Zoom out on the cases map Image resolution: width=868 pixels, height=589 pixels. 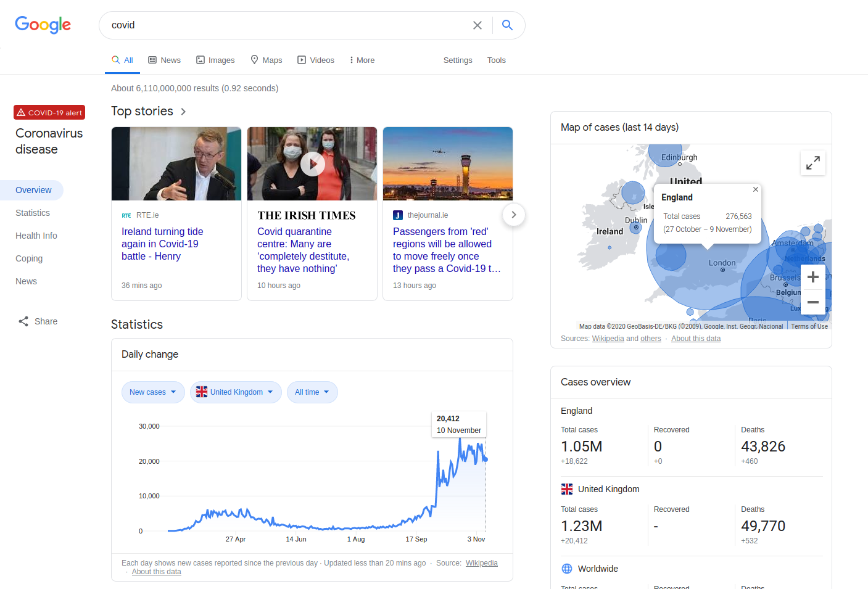[x=813, y=302]
